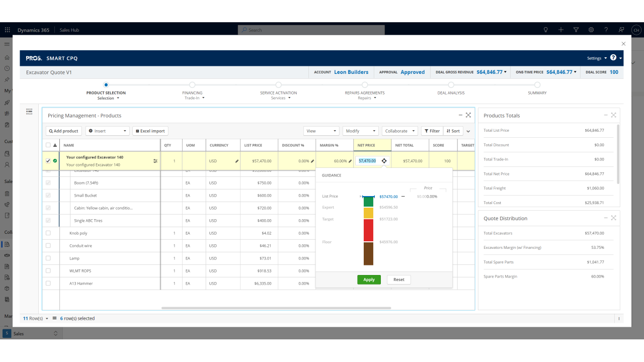644x362 pixels.
Task: Click the list panel icon left of Pricing Management
Action: pos(29,112)
